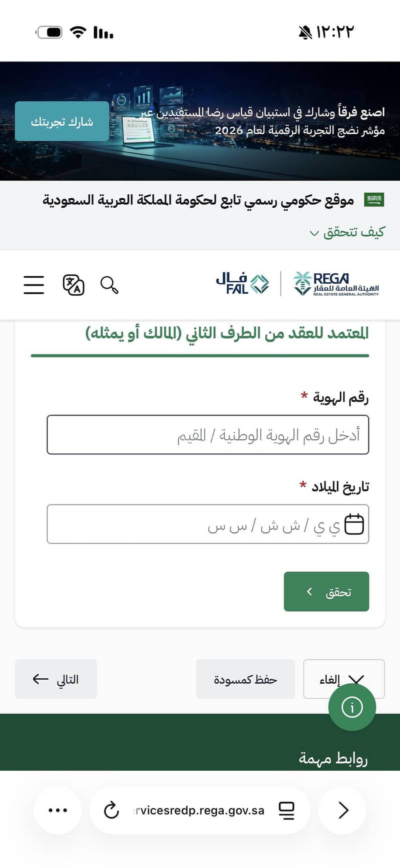The width and height of the screenshot is (400, 868).
Task: Click the 'إلغاء' cancel button
Action: 344,679
